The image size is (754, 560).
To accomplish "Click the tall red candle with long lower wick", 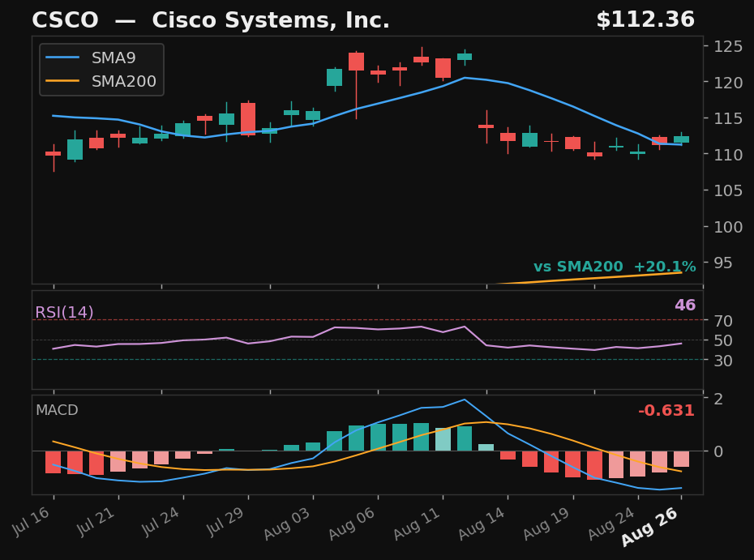I will point(356,62).
